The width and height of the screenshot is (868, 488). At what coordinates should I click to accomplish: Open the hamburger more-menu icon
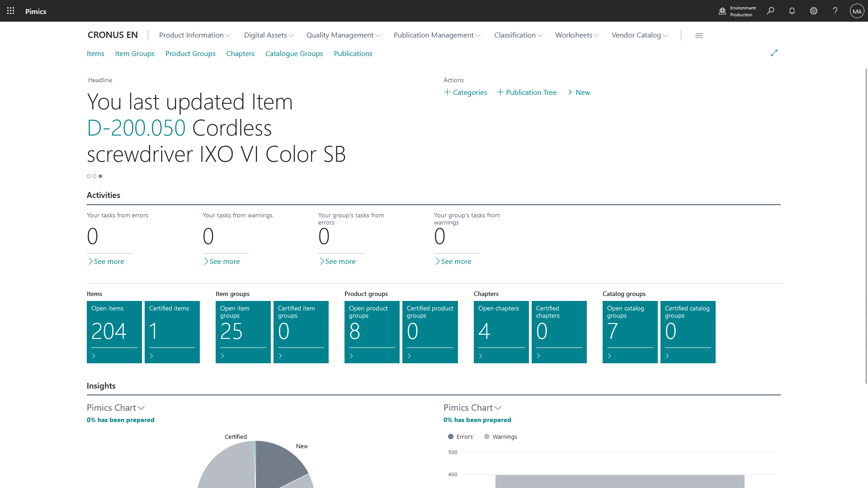[x=699, y=35]
